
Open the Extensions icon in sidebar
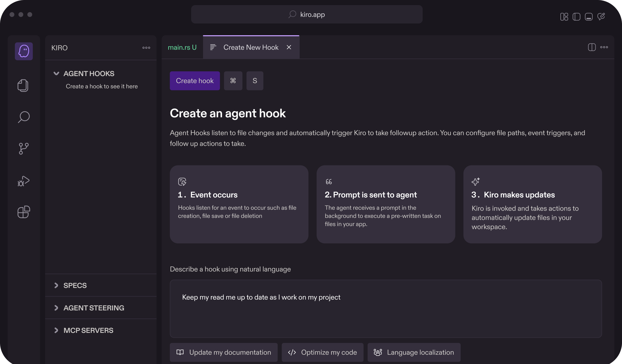(24, 212)
